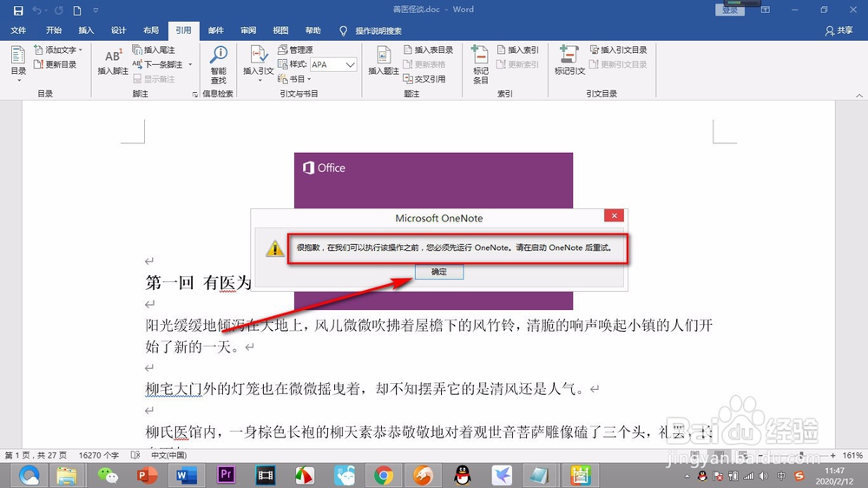
Task: Switch to the 设计 Design tab
Action: tap(118, 30)
